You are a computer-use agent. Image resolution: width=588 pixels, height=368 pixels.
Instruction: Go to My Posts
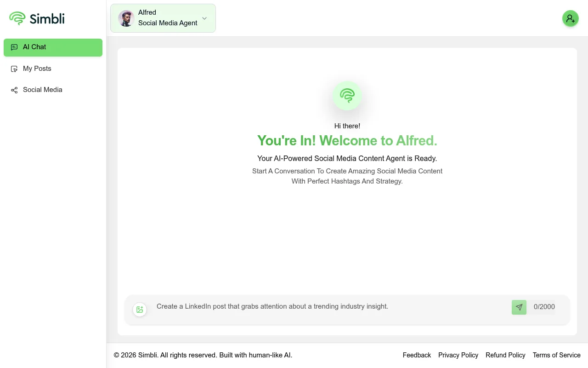pyautogui.click(x=53, y=69)
